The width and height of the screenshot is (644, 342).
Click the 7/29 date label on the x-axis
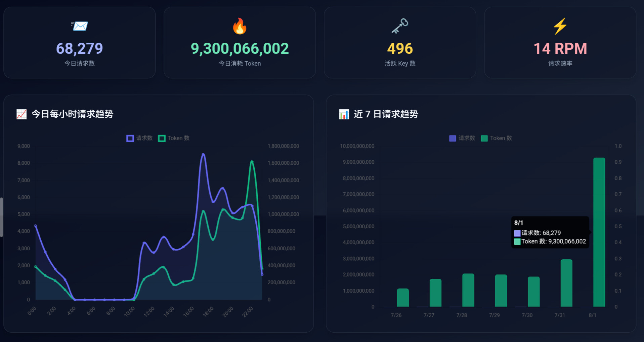[494, 315]
